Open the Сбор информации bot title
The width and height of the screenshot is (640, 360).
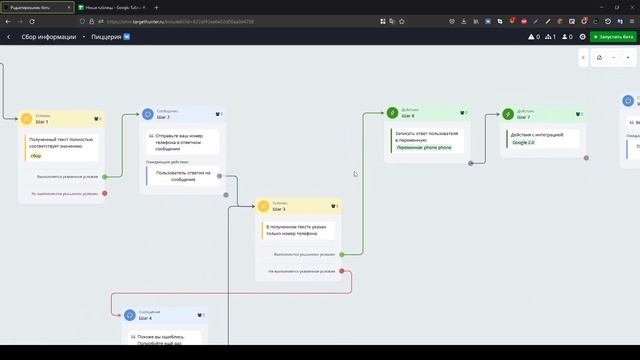[x=49, y=37]
